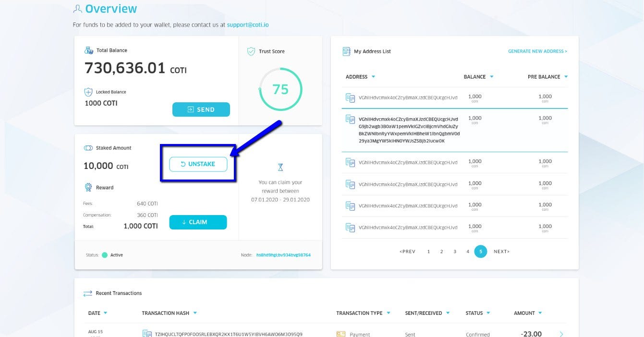Click copy icon on fourth address row
This screenshot has height=337, width=644.
[350, 184]
